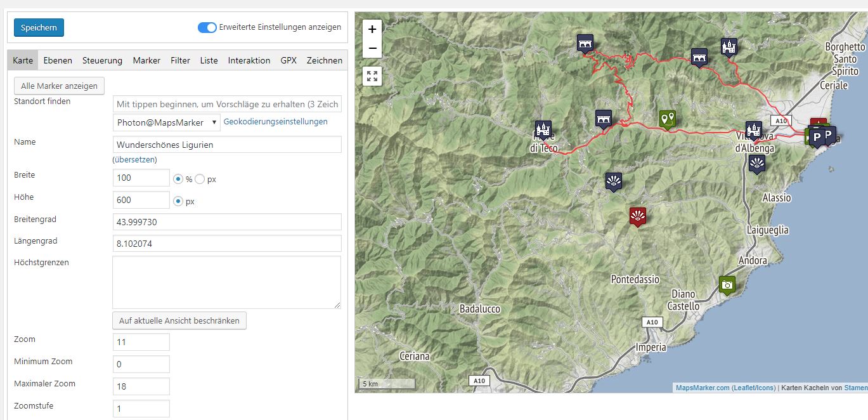The height and width of the screenshot is (420, 868).
Task: Click the Speichern button
Action: (39, 28)
